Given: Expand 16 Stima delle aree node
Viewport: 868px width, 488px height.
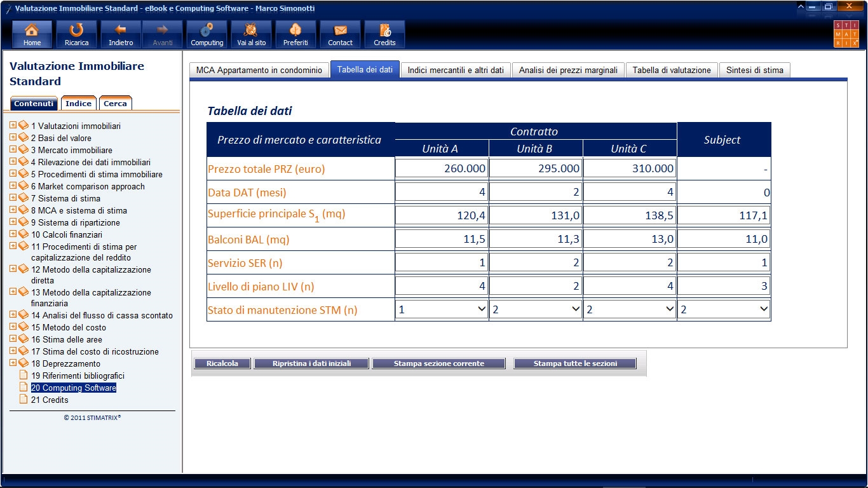Looking at the screenshot, I should point(13,339).
